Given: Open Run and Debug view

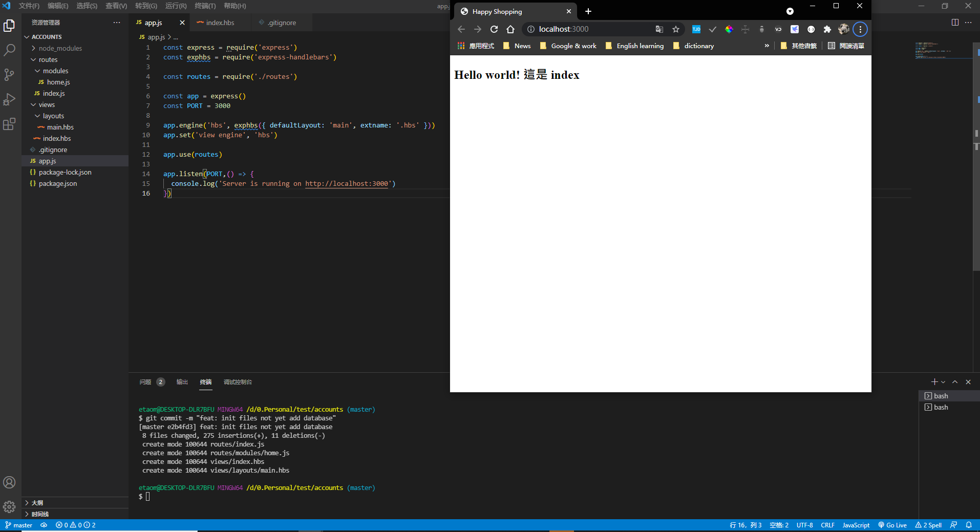Looking at the screenshot, I should pyautogui.click(x=9, y=99).
